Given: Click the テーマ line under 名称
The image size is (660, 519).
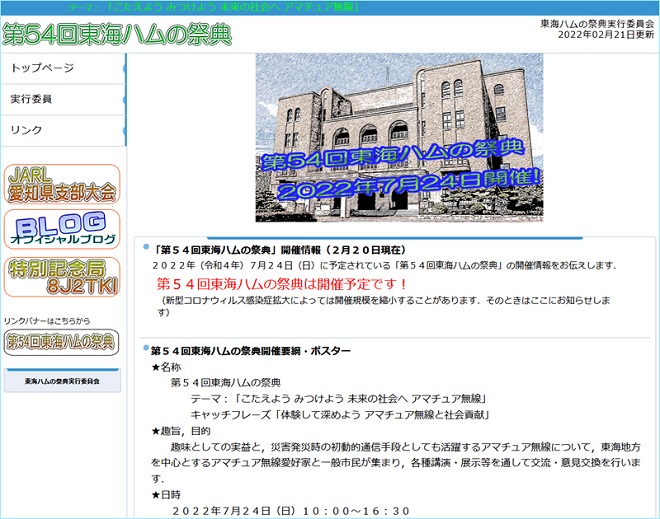Looking at the screenshot, I should (x=338, y=399).
